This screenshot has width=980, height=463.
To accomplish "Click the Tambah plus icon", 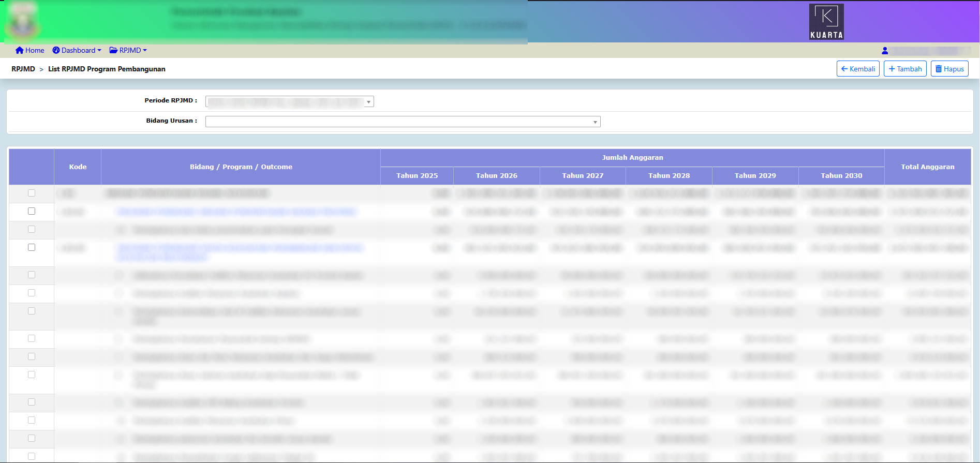I will 892,69.
